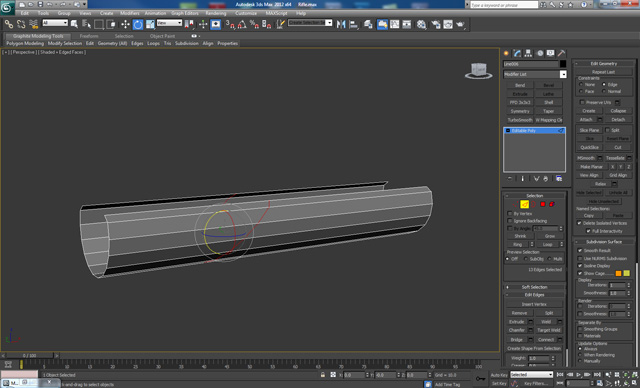Select the Normal constraint radio button

[604, 91]
